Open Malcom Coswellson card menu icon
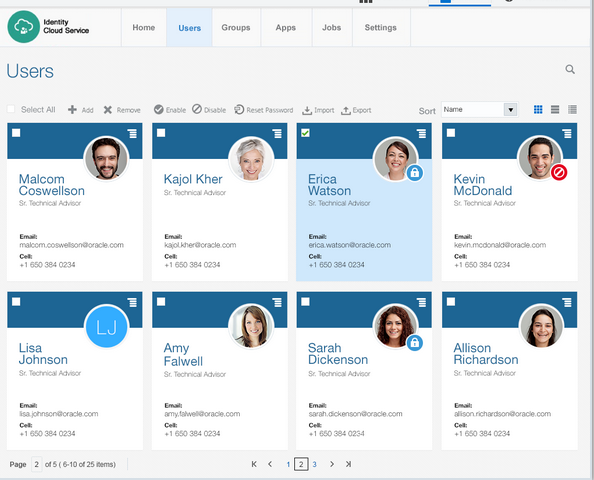The width and height of the screenshot is (594, 480). [x=132, y=133]
